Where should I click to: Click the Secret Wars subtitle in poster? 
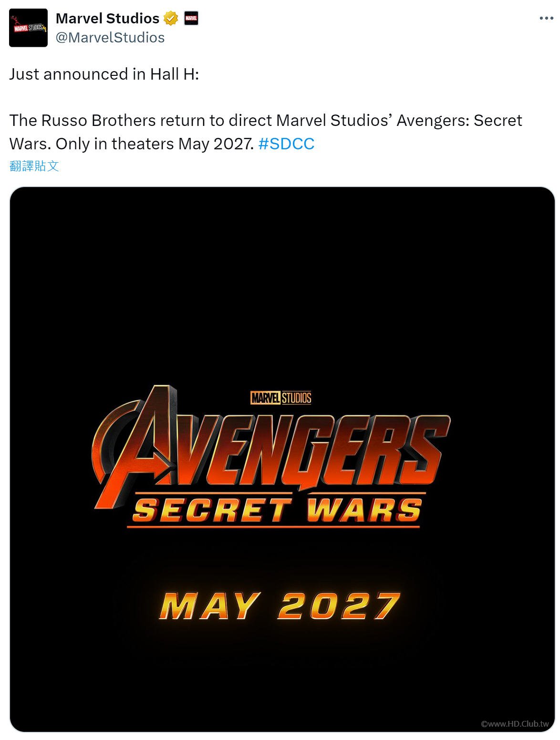(x=277, y=510)
